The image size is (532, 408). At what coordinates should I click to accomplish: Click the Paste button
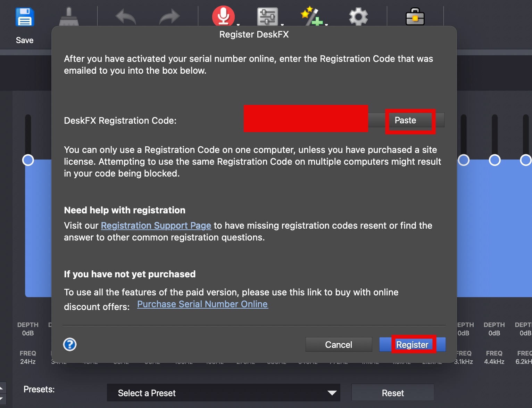(406, 120)
